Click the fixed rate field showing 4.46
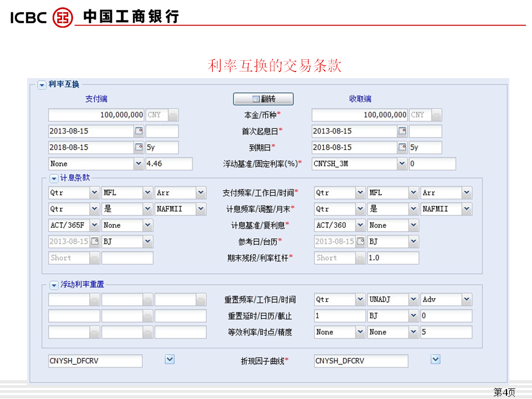Viewport: 532px width, 399px height. tap(168, 164)
